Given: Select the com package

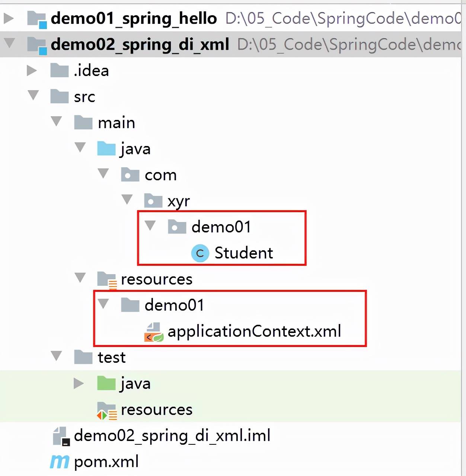Looking at the screenshot, I should coord(160,175).
